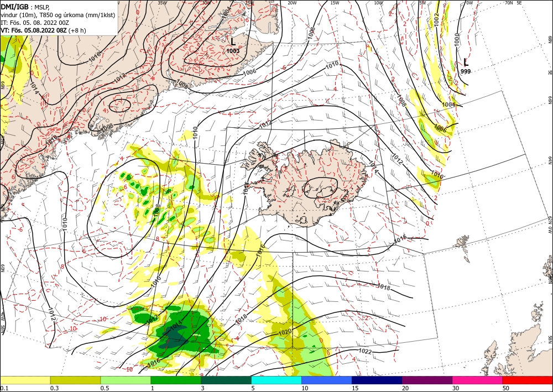Click the '1022' isobar label
The image size is (553, 392).
coord(365,351)
